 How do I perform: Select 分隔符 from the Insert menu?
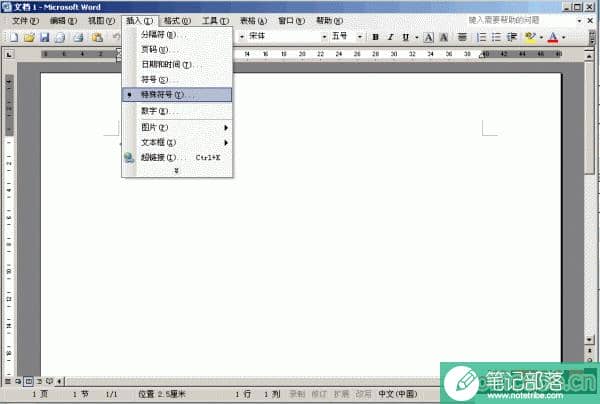[x=177, y=34]
